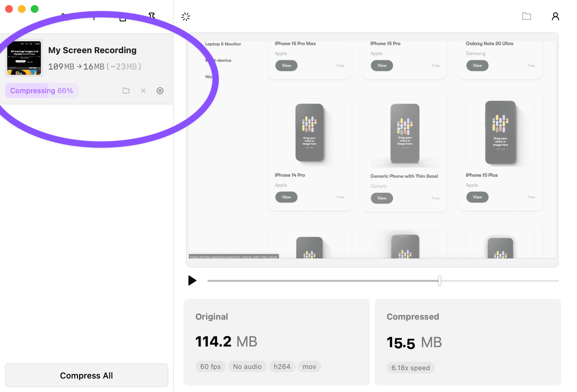
Task: Click the 6.18x speed badge
Action: (x=410, y=368)
